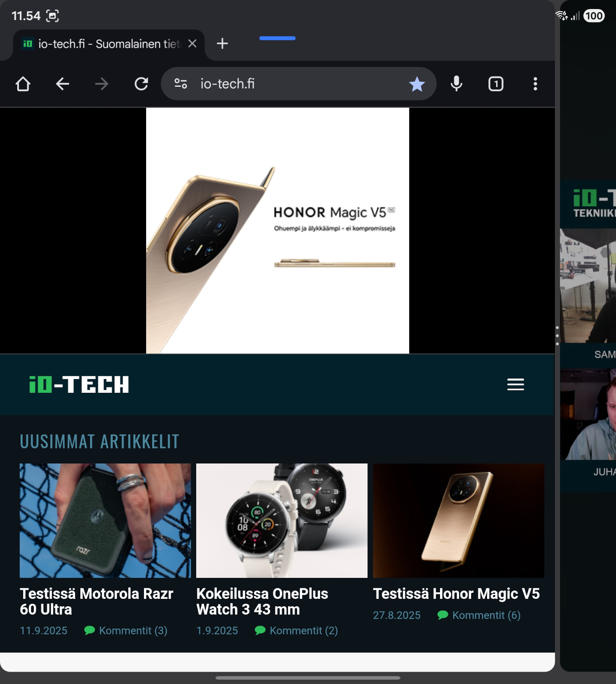Viewport: 616px width, 684px height.
Task: Click the date 11.9.2025
Action: (x=44, y=631)
